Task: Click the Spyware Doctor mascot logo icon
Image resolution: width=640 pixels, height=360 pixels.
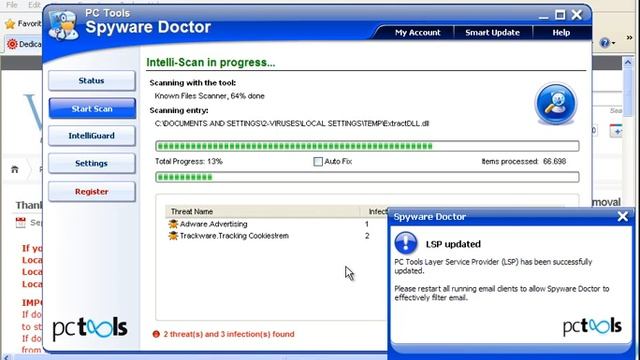Action: [64, 25]
